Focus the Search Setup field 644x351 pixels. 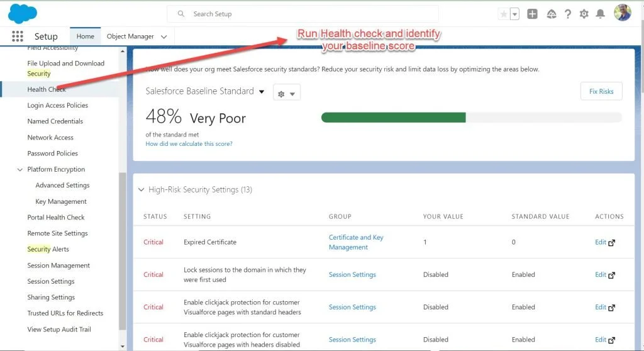click(x=303, y=14)
